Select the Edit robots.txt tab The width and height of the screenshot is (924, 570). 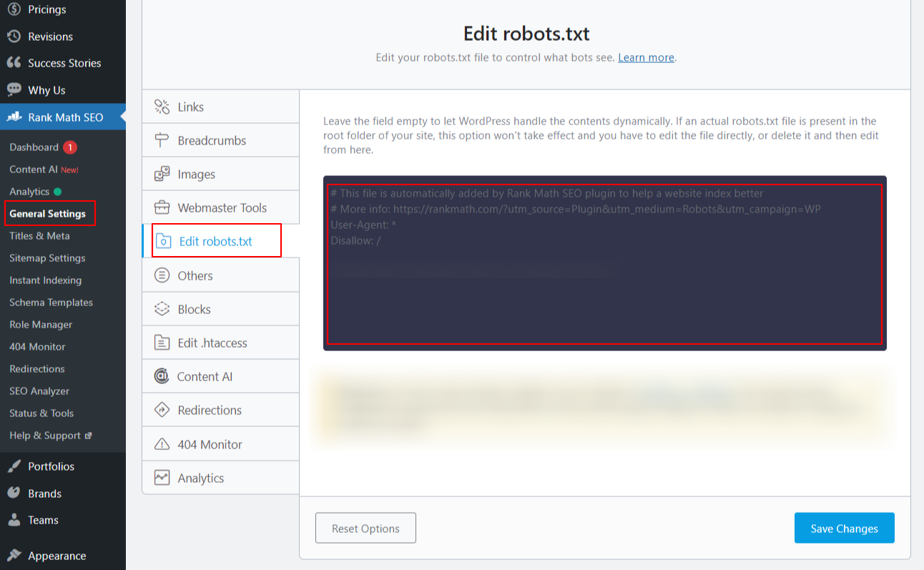[x=220, y=241]
